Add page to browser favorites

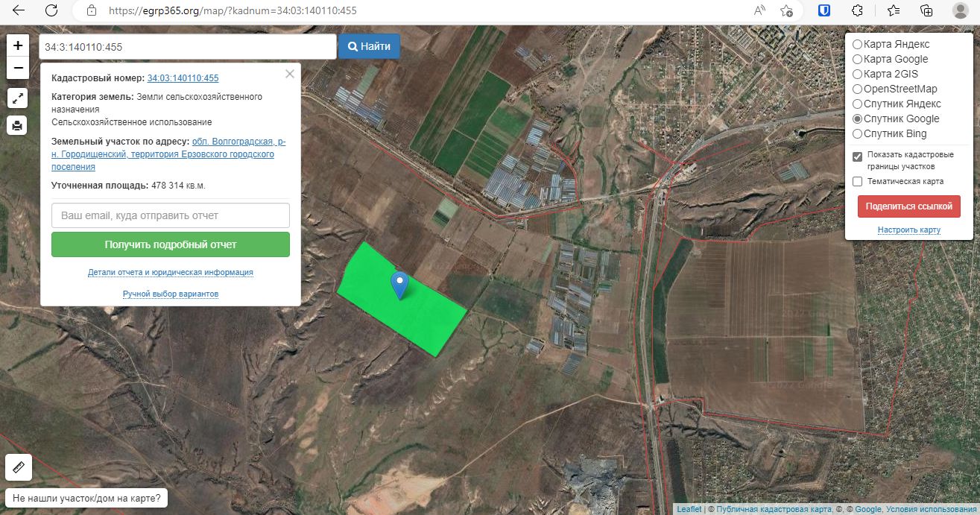[786, 10]
